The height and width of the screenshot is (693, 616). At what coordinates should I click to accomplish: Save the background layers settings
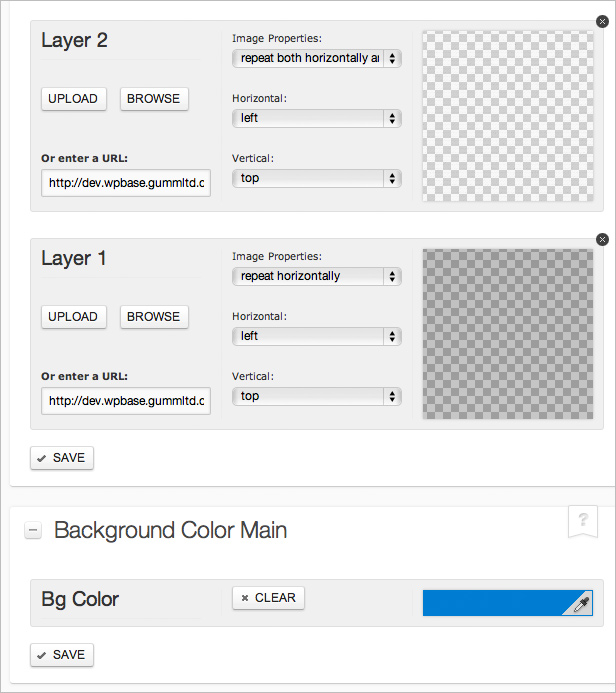(x=62, y=458)
